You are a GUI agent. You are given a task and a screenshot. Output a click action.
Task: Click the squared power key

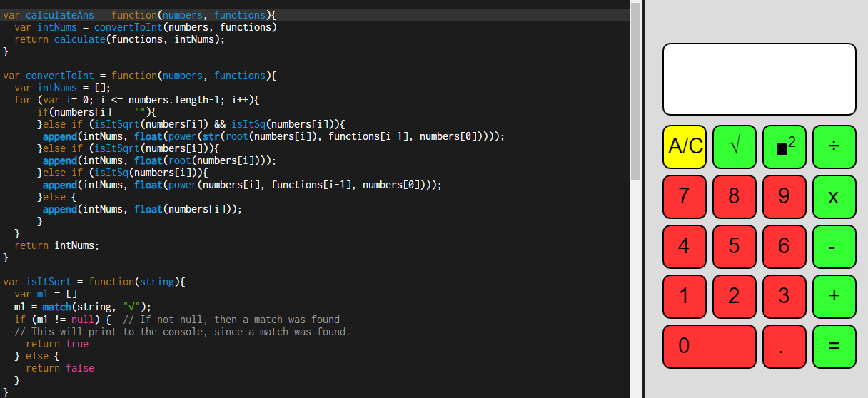[x=784, y=147]
